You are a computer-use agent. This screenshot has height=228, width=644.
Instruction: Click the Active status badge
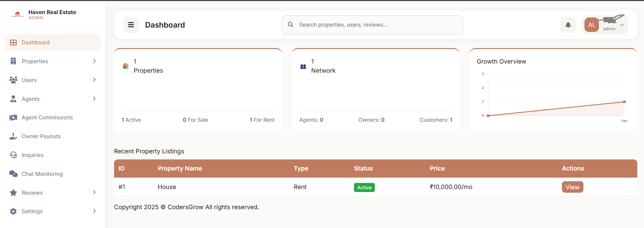364,187
